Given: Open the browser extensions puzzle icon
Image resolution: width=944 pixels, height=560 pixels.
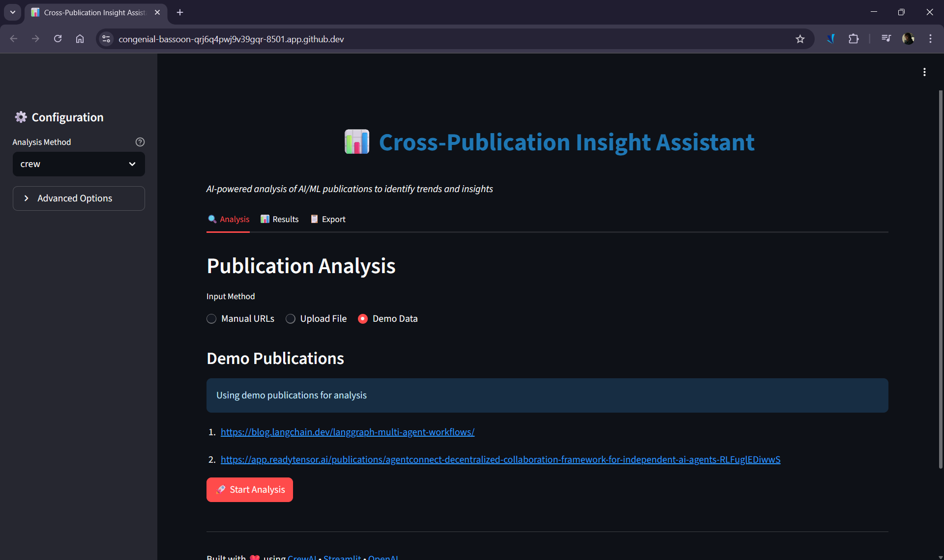Looking at the screenshot, I should pos(854,39).
